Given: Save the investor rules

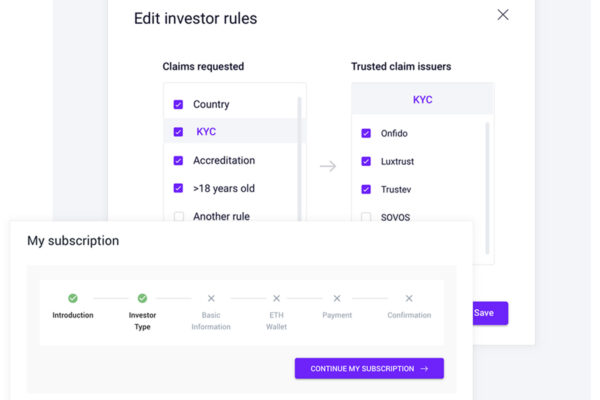Looking at the screenshot, I should tap(484, 313).
